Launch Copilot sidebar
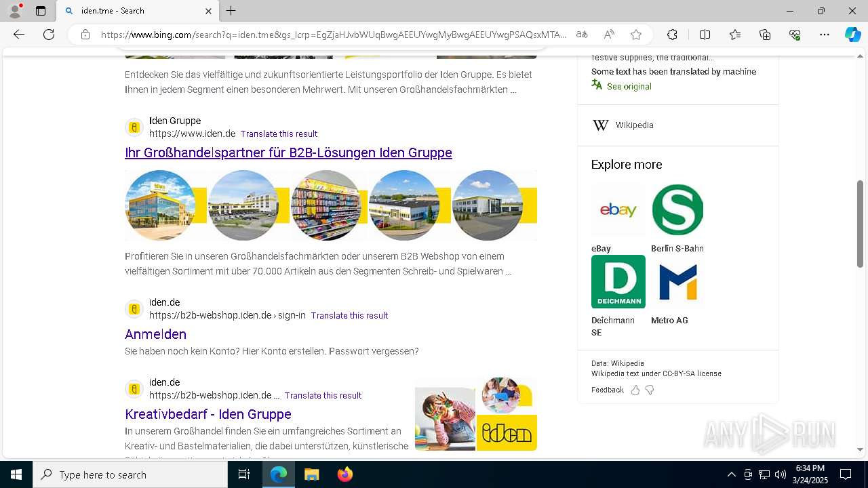 852,35
